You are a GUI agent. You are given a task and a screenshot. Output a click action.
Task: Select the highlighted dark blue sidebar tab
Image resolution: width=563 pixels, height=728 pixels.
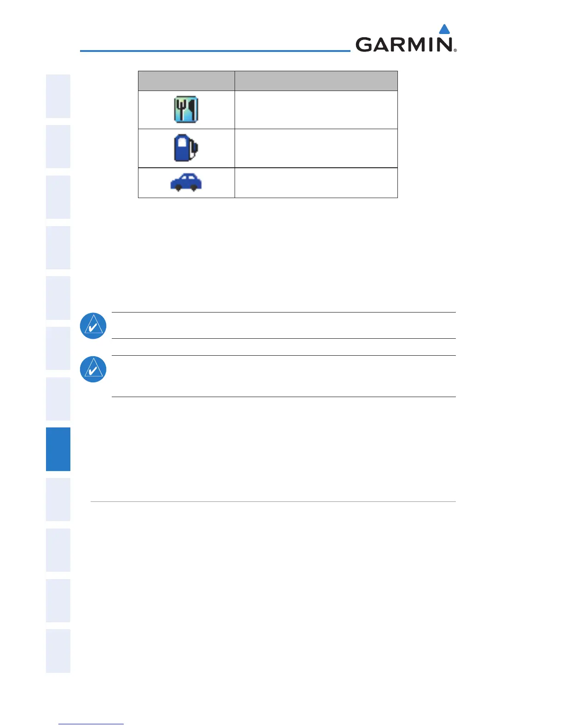(58, 449)
